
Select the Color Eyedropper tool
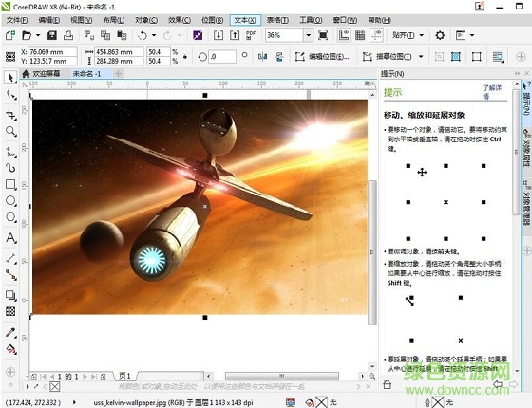(x=10, y=332)
